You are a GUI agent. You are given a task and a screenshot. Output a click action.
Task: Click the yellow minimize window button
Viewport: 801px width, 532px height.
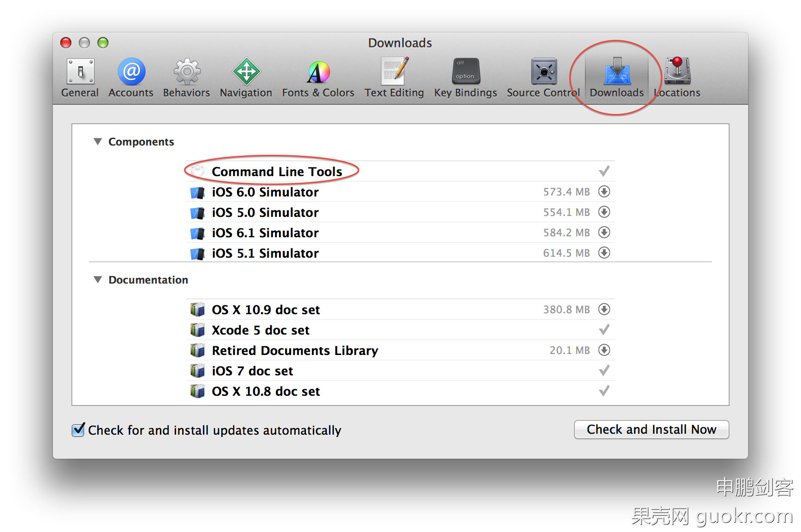(84, 43)
